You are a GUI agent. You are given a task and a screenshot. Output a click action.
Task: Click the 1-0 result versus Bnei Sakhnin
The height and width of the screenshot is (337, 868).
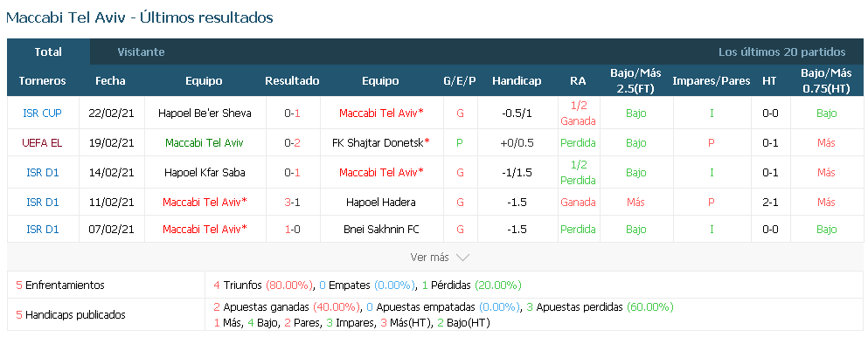292,229
